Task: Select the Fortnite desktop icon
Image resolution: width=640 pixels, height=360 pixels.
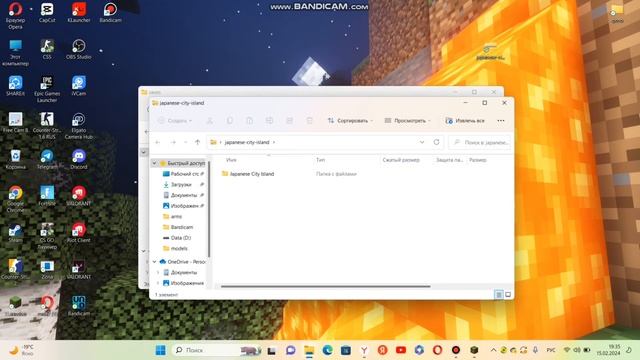Action: [x=47, y=196]
